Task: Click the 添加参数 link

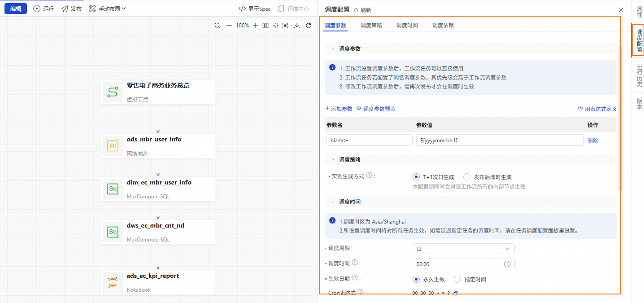Action: (339, 109)
